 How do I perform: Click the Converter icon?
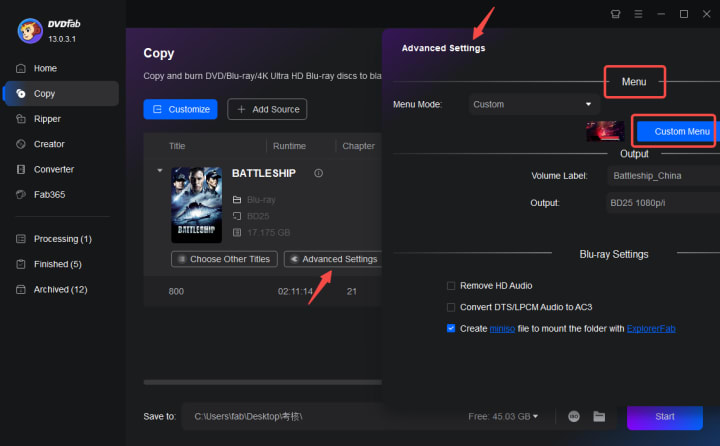pos(21,169)
